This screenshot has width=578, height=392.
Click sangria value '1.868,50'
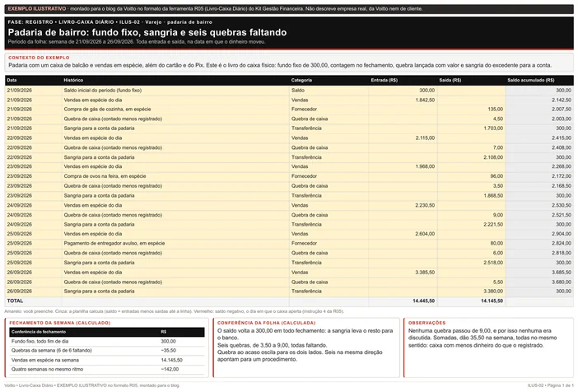click(493, 195)
